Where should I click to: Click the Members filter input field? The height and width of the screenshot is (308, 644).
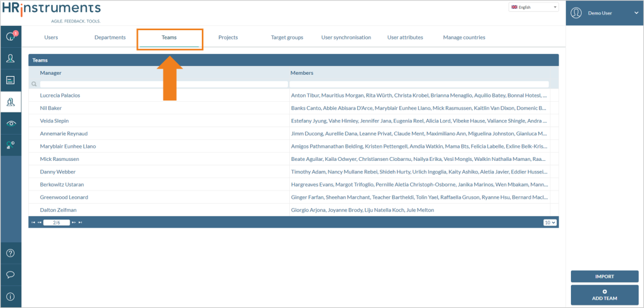[x=419, y=84]
